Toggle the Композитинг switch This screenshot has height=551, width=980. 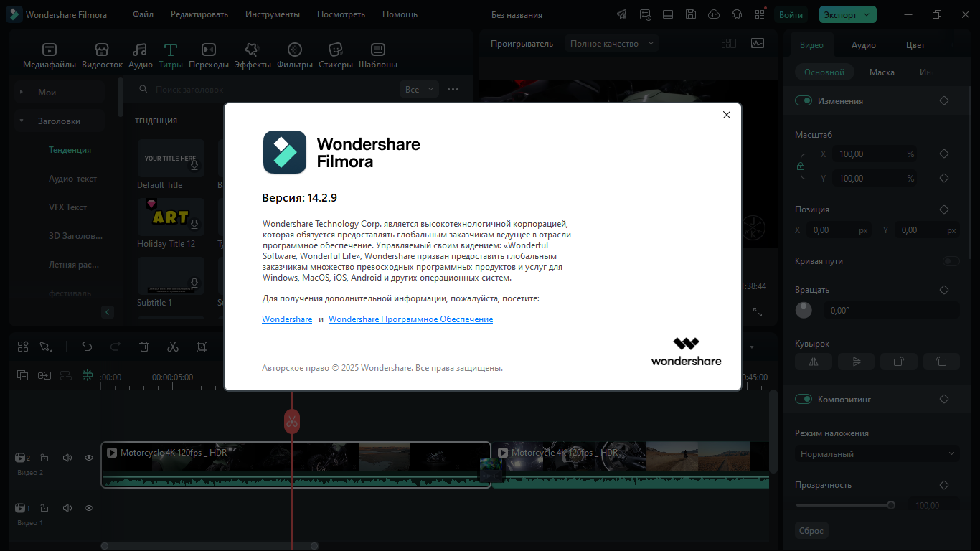tap(803, 400)
